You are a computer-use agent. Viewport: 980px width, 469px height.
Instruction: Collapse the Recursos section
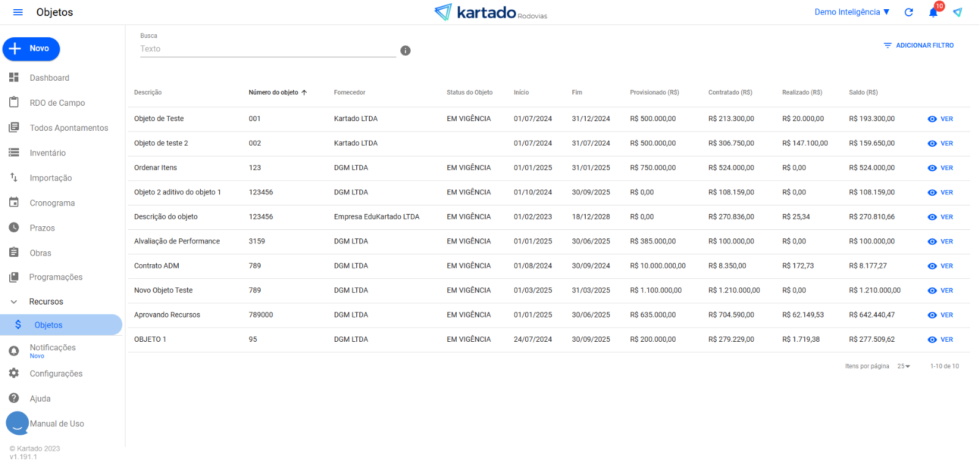click(x=14, y=301)
